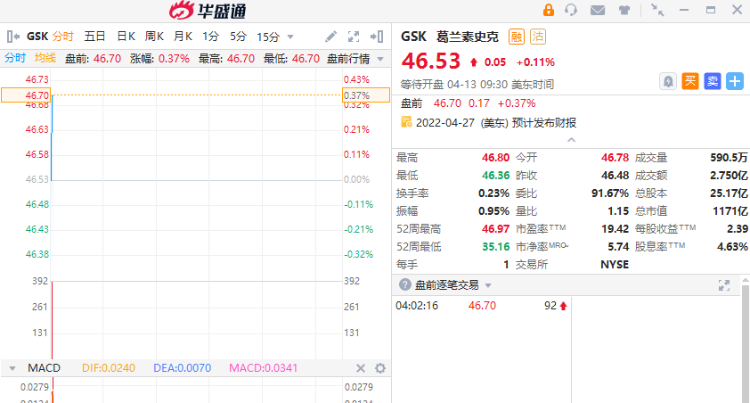
Task: Click the 股息率 value 4.63%
Action: point(732,247)
